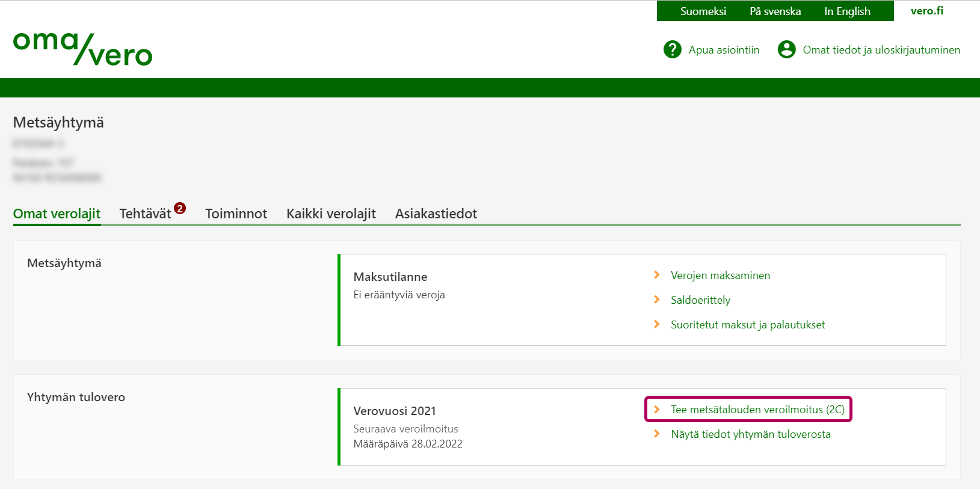This screenshot has width=980, height=489.
Task: Open the Apua asiointiin help link
Action: pyautogui.click(x=724, y=50)
